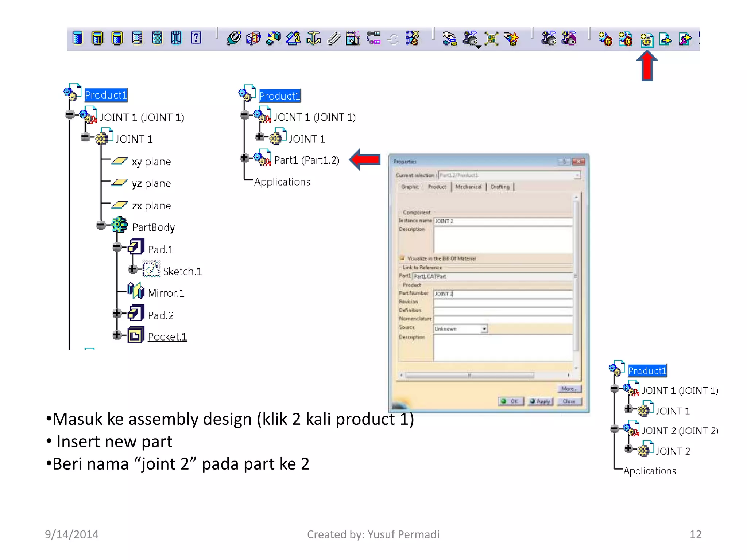747x560 pixels.
Task: Switch to the Graphic tab
Action: click(x=410, y=187)
